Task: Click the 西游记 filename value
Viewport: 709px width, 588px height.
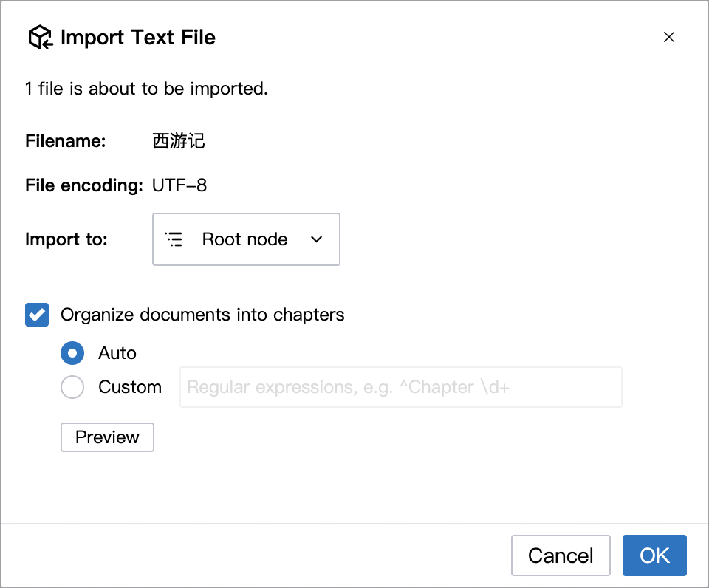Action: coord(179,141)
